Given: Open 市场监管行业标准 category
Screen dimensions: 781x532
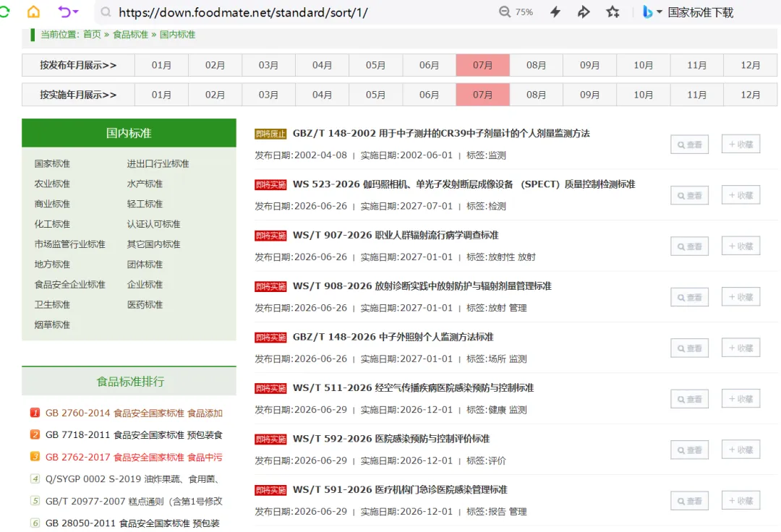Looking at the screenshot, I should click(x=69, y=244).
